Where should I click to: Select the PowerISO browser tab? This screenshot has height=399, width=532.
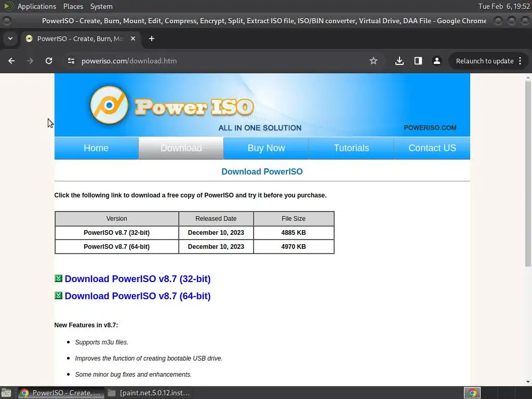pyautogui.click(x=81, y=38)
